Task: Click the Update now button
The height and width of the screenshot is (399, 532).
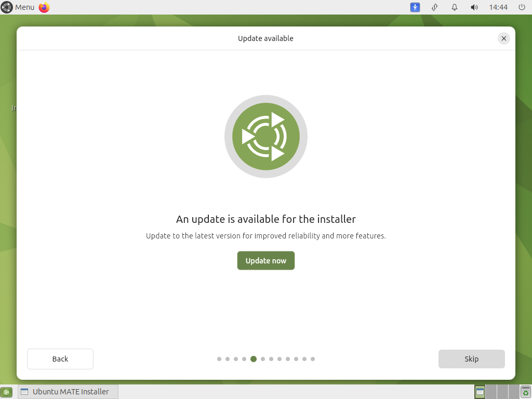Action: 265,261
